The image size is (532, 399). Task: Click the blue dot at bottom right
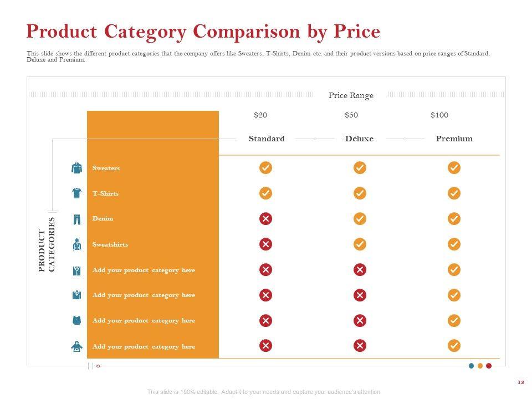[472, 366]
